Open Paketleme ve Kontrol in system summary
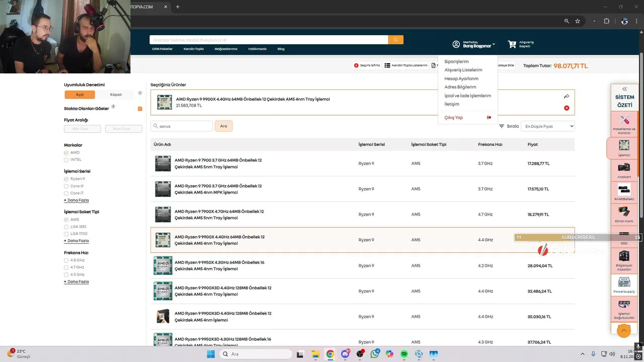The image size is (644, 362). point(624,124)
